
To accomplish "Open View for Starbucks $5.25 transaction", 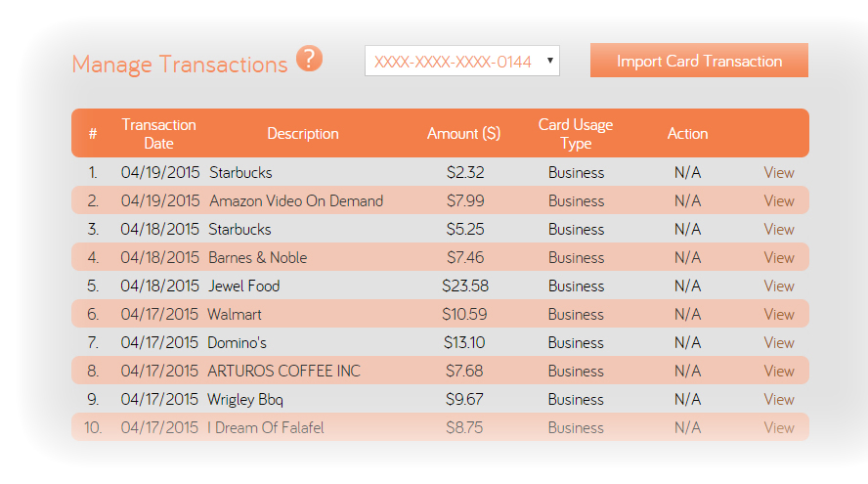I will tap(778, 230).
